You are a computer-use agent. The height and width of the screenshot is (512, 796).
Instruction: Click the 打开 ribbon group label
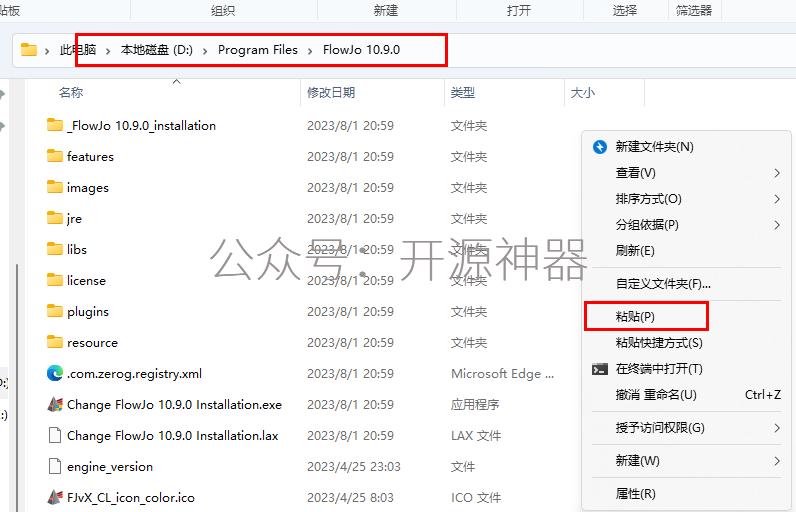(519, 11)
